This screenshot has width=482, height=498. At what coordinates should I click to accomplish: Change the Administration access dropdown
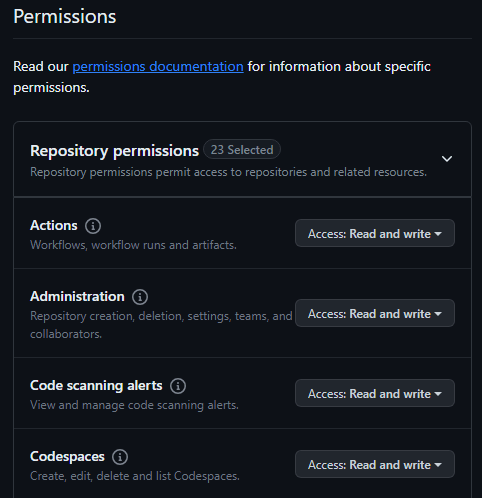375,313
